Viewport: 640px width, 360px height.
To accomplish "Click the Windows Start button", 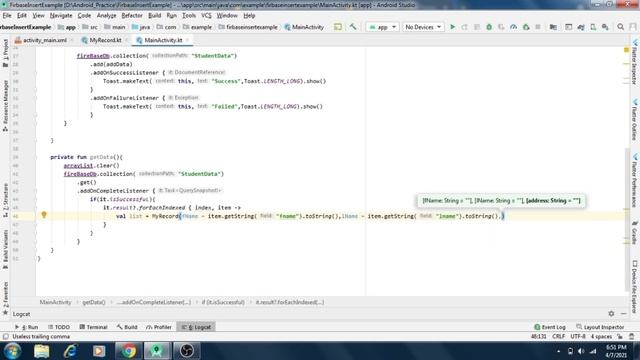I will [13, 351].
